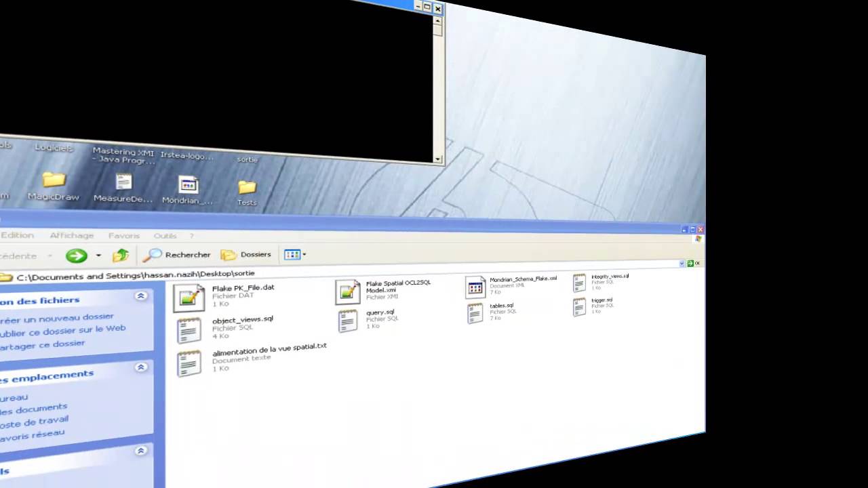The width and height of the screenshot is (868, 488).
Task: Select the Mondrian_... desktop file icon
Action: click(x=188, y=184)
